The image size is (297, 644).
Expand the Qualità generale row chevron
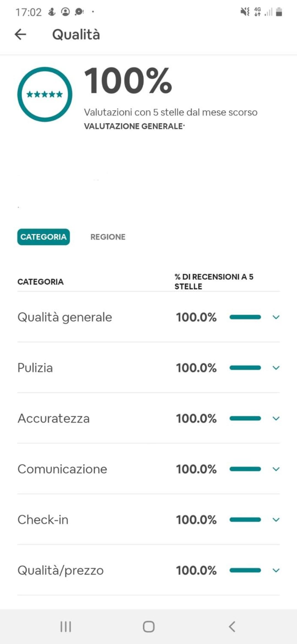276,317
